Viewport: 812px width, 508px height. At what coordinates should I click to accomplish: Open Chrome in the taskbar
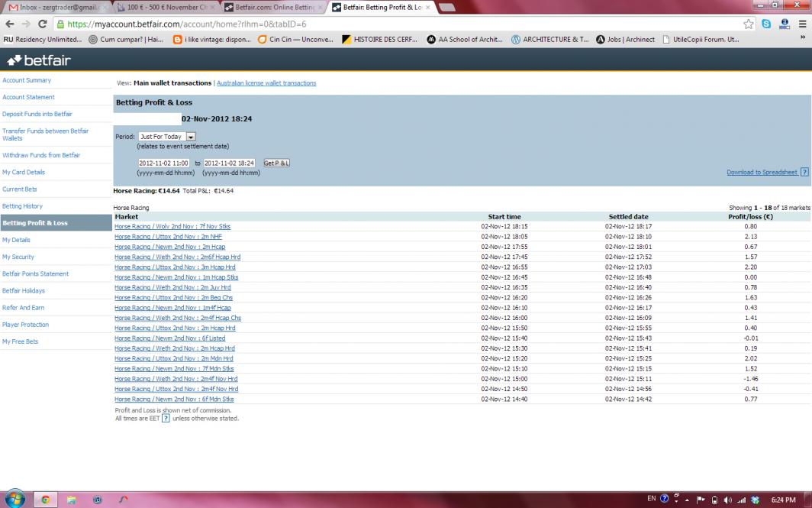pos(46,500)
